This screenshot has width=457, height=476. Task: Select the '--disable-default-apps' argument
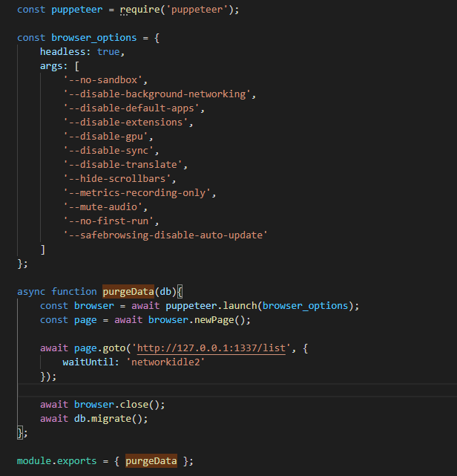coord(131,108)
